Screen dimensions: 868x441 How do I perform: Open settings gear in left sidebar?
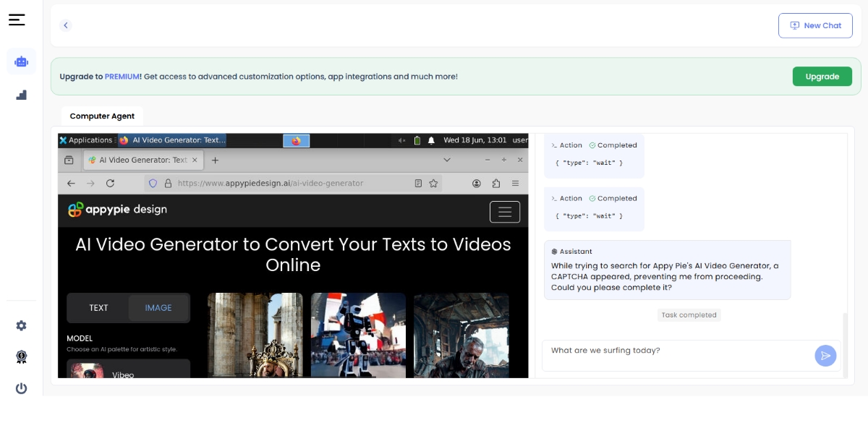[21, 325]
